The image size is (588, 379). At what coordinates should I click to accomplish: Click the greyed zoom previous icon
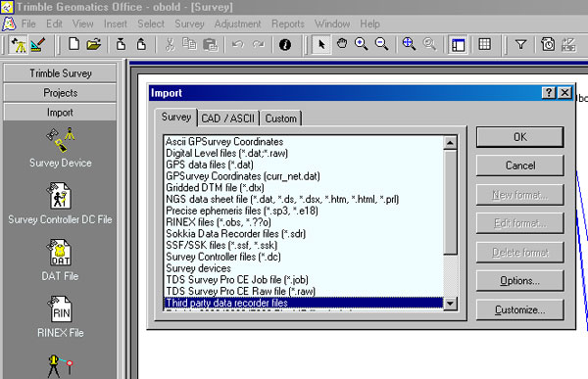[429, 44]
